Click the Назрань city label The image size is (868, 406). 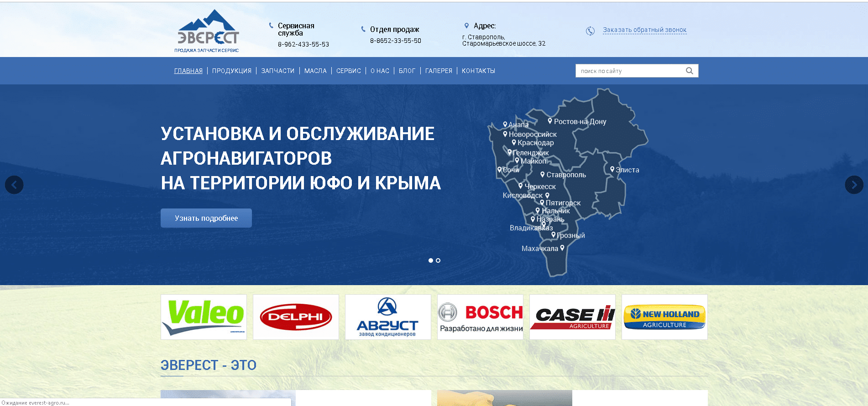(550, 219)
